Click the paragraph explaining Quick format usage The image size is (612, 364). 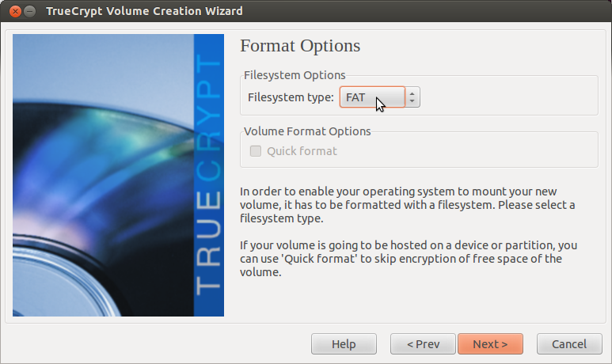point(409,259)
